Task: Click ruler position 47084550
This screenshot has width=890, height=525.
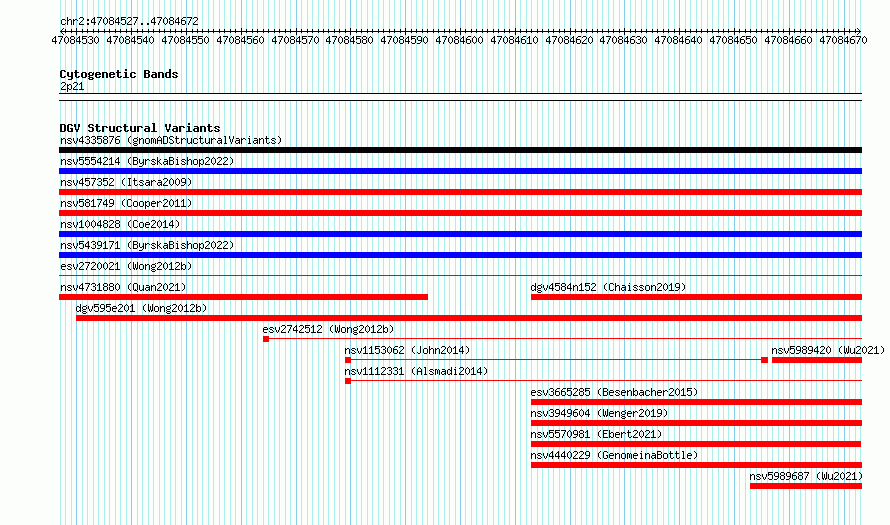Action: coord(185,40)
